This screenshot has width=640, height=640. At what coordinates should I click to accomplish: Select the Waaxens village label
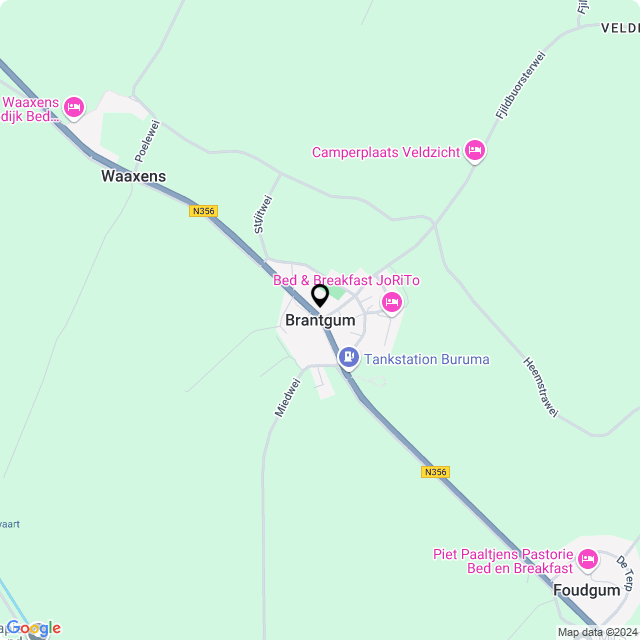coord(133,176)
